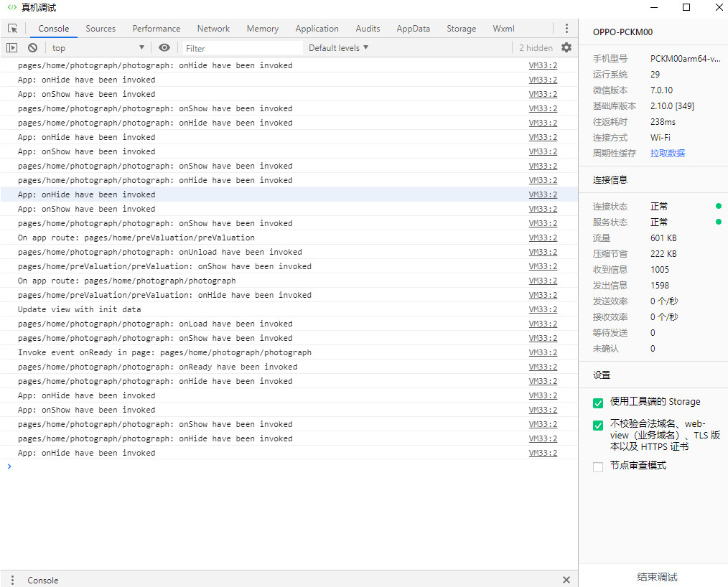
Task: Click the 连接状态 green status dot
Action: [718, 206]
